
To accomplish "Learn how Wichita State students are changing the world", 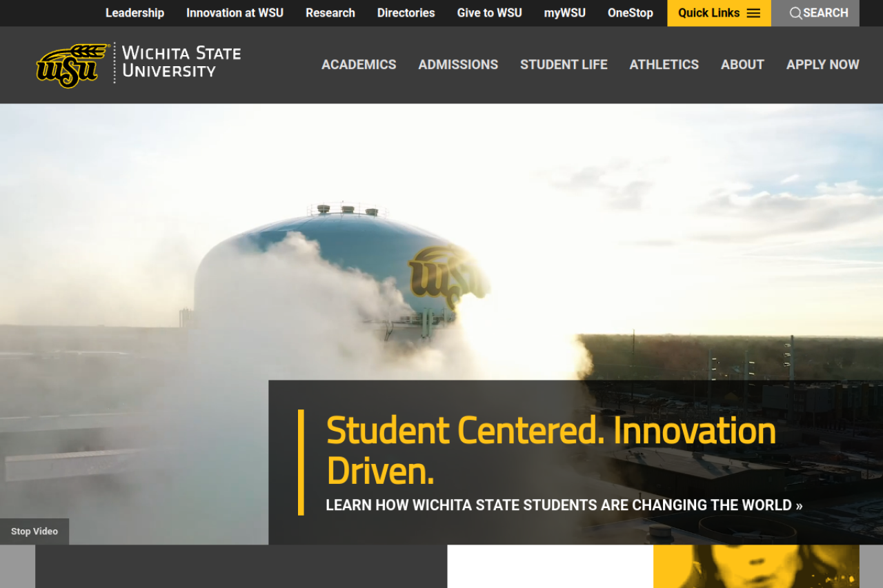I will pos(564,505).
